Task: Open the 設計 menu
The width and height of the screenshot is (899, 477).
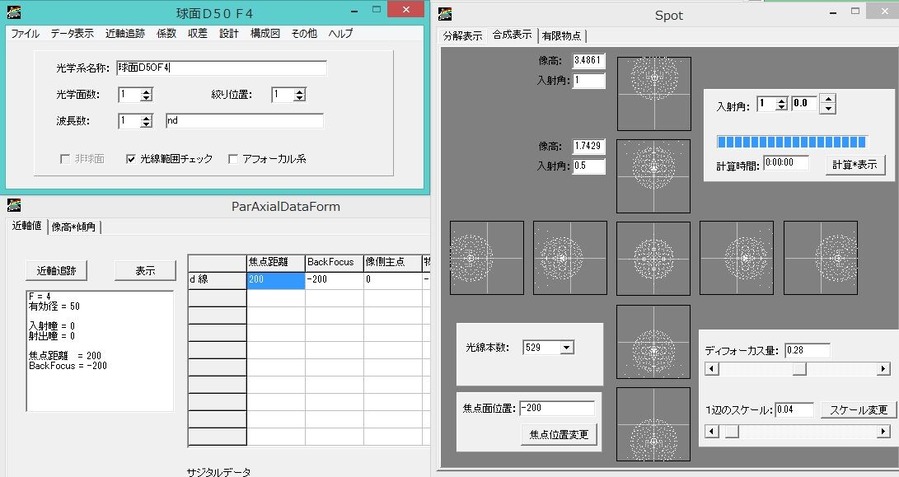Action: click(229, 34)
